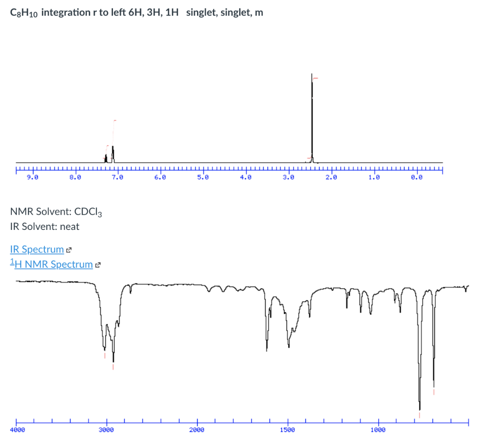
Task: Select the tall singlet peak near 2.4 ppm
Action: click(311, 118)
